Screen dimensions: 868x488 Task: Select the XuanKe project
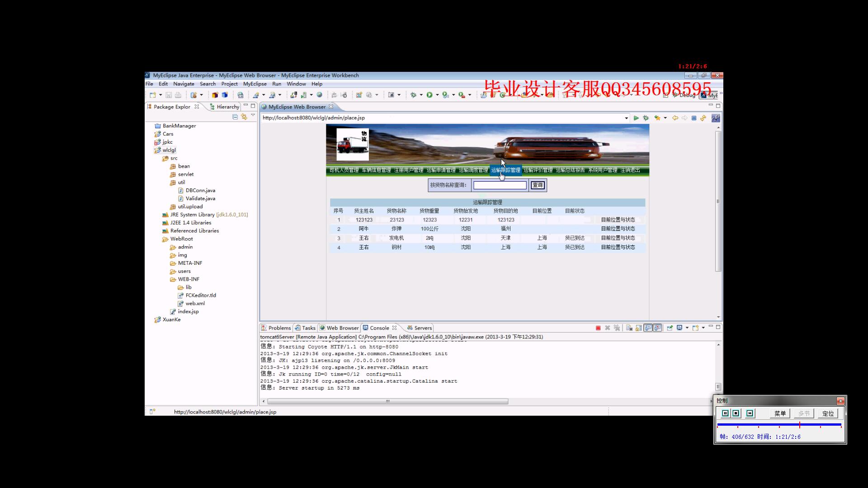coord(167,320)
